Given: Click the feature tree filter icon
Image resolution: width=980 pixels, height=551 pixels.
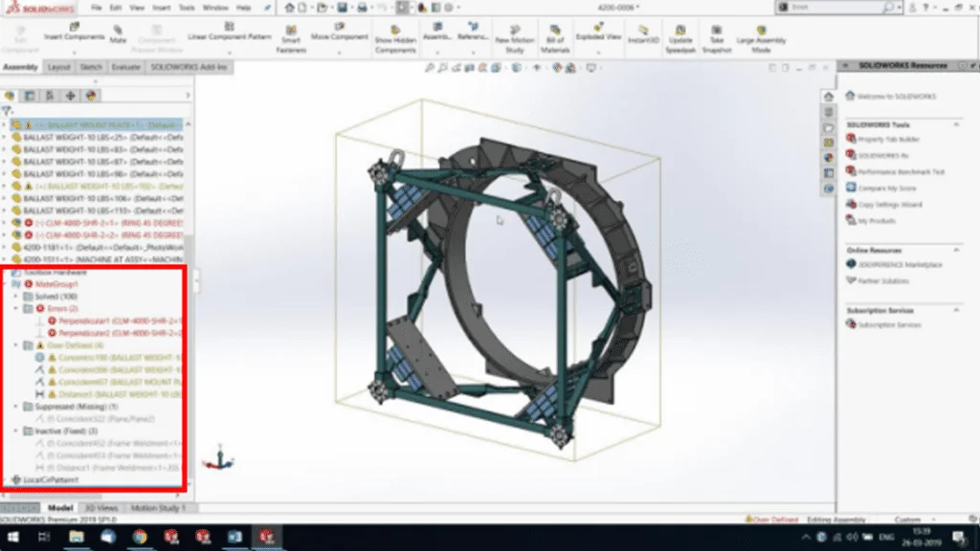Looking at the screenshot, I should click(7, 111).
